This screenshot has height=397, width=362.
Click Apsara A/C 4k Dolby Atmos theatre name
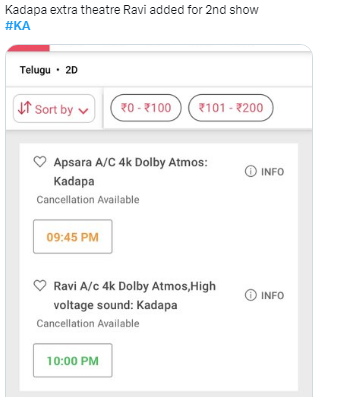pyautogui.click(x=131, y=172)
